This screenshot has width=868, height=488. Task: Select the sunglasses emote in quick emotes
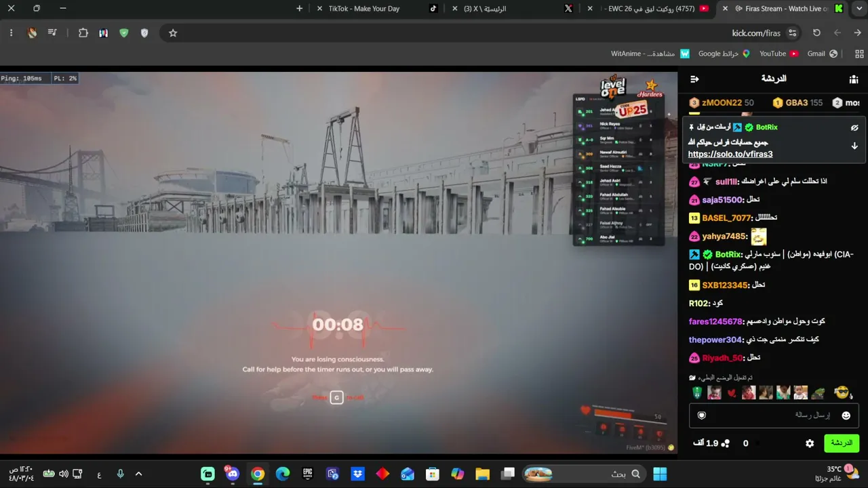click(842, 392)
